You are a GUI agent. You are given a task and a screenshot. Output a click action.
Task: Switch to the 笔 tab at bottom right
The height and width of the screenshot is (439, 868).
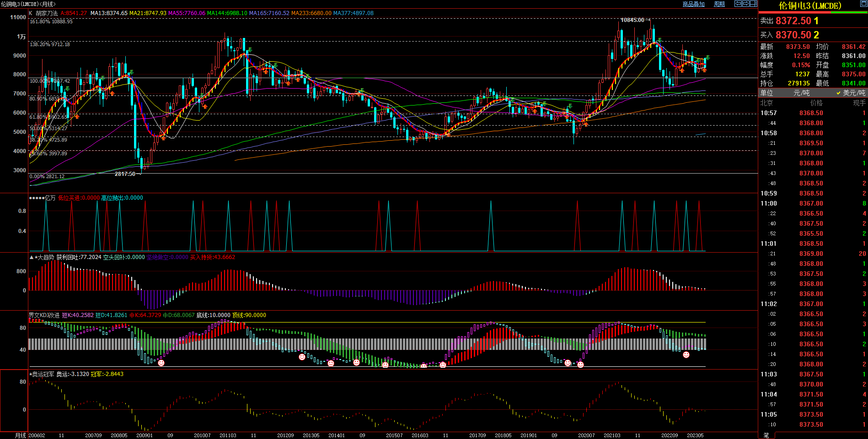click(766, 435)
